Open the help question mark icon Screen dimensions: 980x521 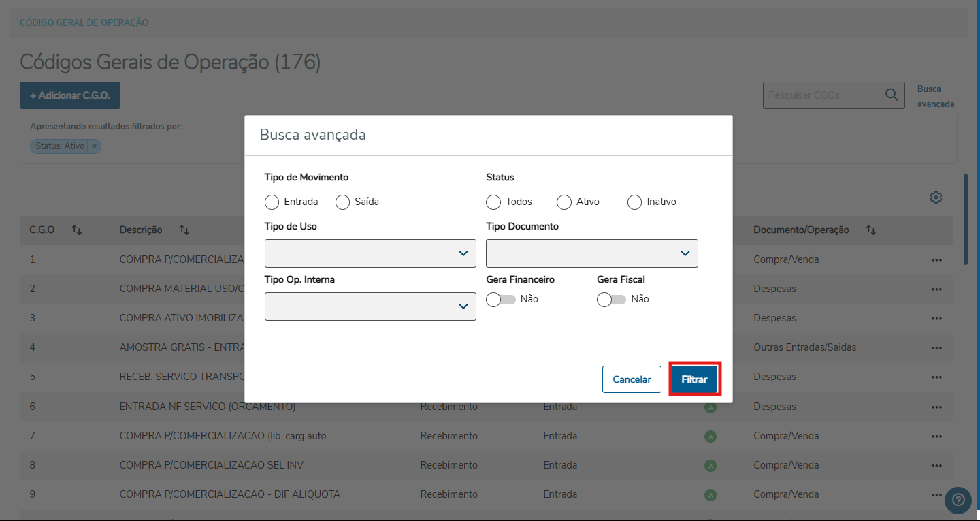pos(958,501)
